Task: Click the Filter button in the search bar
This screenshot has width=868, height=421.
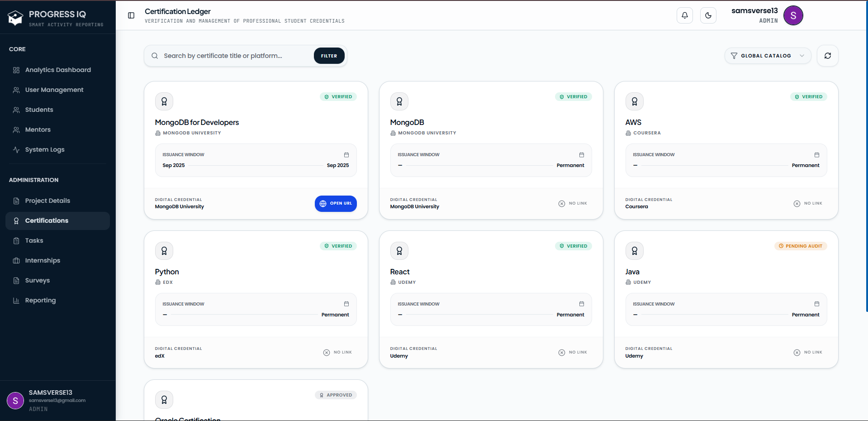Action: pyautogui.click(x=329, y=56)
